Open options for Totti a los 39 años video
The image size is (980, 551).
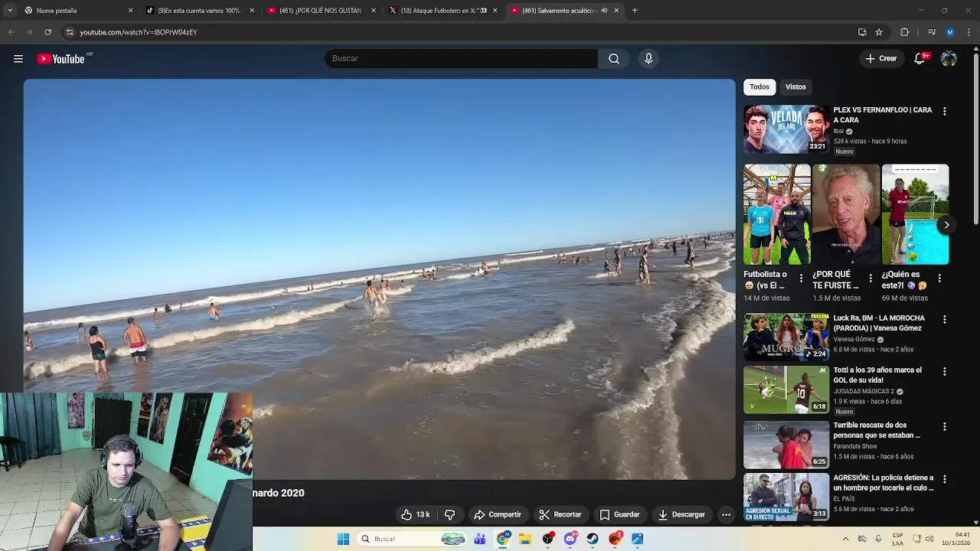944,372
